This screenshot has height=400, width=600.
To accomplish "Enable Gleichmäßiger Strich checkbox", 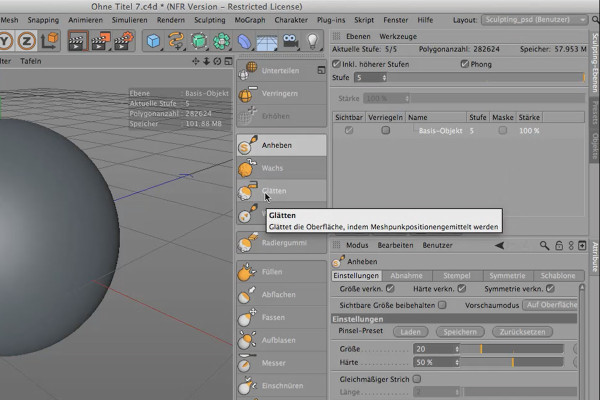I will pos(417,379).
